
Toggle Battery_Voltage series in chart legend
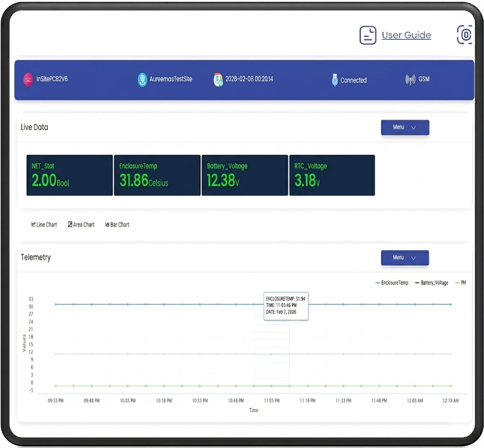click(x=431, y=283)
